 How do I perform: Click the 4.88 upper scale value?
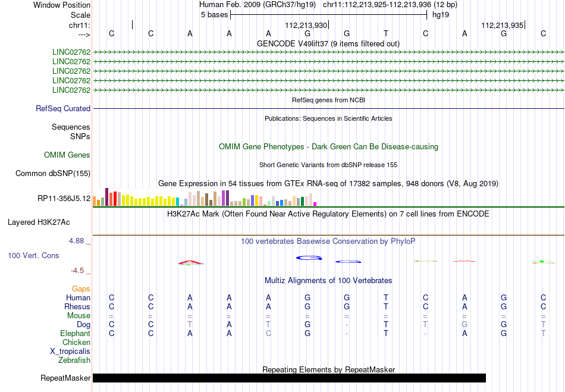point(76,241)
